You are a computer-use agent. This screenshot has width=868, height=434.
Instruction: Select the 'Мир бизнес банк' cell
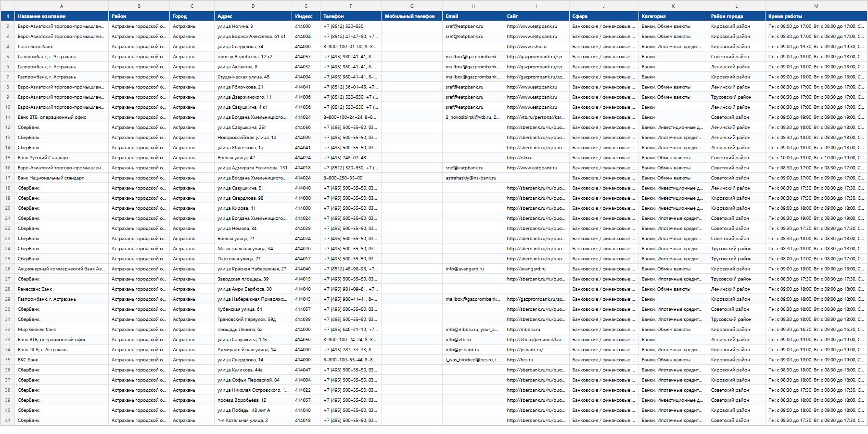62,330
